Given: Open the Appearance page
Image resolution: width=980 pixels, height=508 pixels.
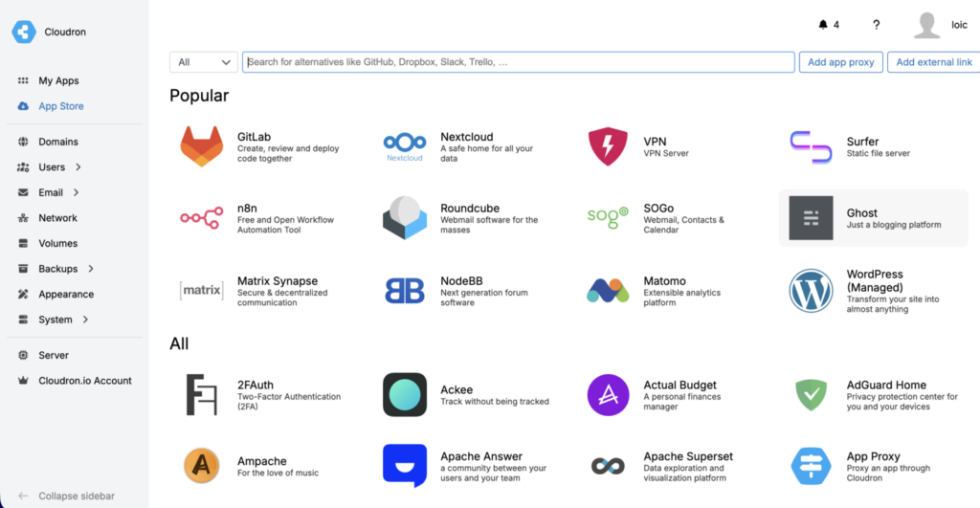Looking at the screenshot, I should coord(66,295).
